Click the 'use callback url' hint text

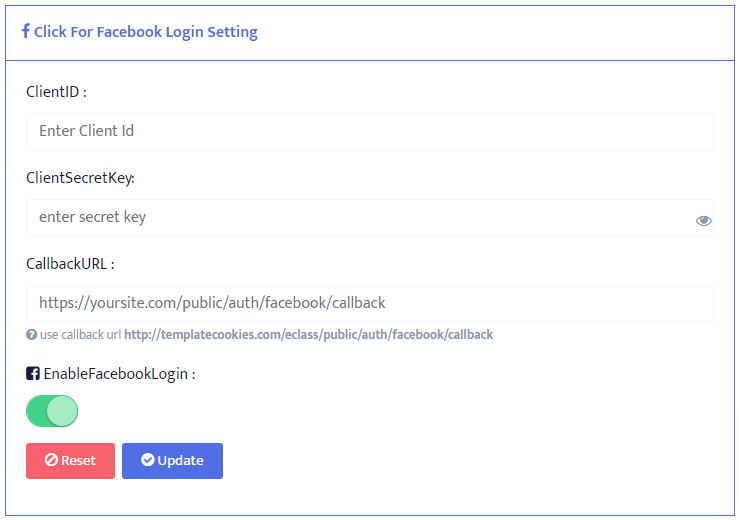coord(80,335)
